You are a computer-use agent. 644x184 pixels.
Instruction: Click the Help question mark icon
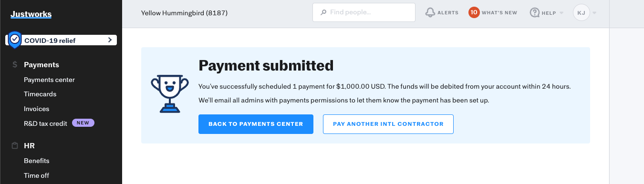(535, 13)
